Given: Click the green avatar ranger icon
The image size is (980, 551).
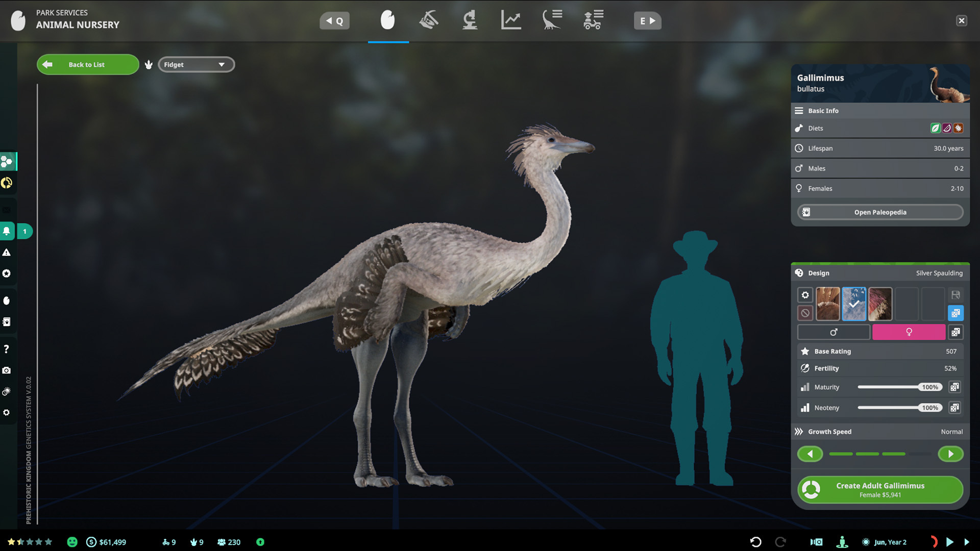Looking at the screenshot, I should click(x=842, y=542).
